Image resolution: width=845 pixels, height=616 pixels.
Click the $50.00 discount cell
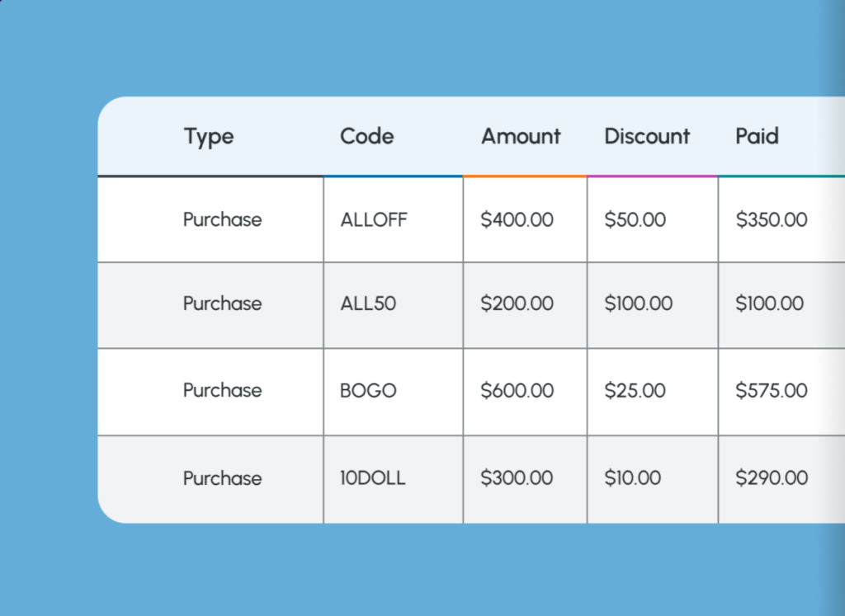click(635, 220)
